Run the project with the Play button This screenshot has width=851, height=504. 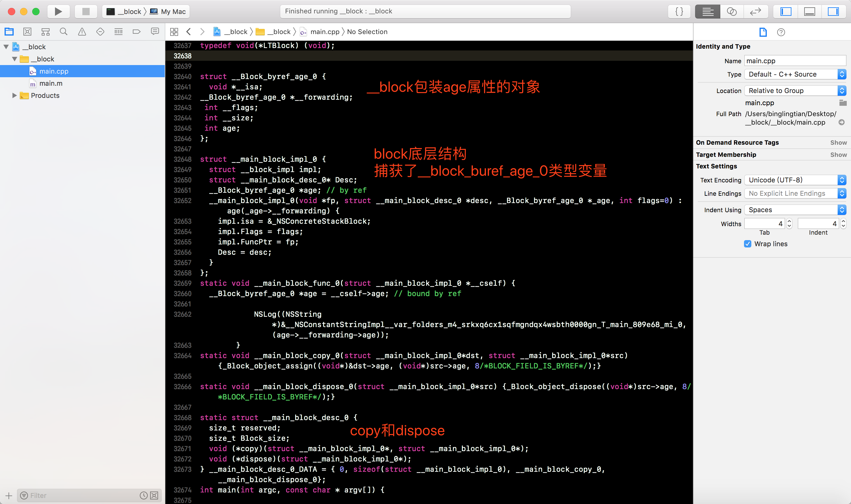(x=58, y=12)
